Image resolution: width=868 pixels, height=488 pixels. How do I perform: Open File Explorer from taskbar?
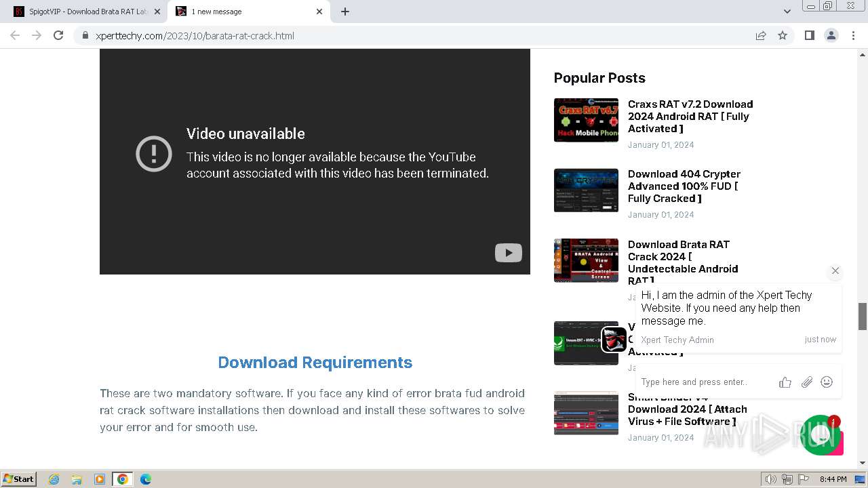pos(77,479)
